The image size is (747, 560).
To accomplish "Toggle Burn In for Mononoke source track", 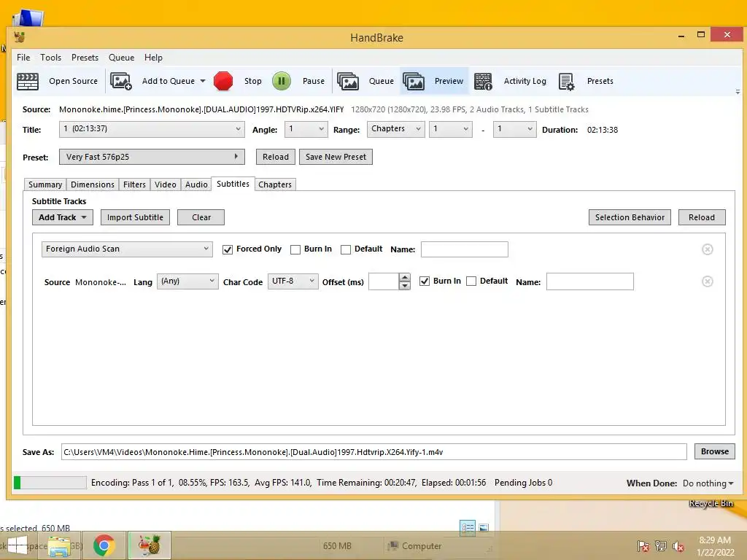I will 425,281.
